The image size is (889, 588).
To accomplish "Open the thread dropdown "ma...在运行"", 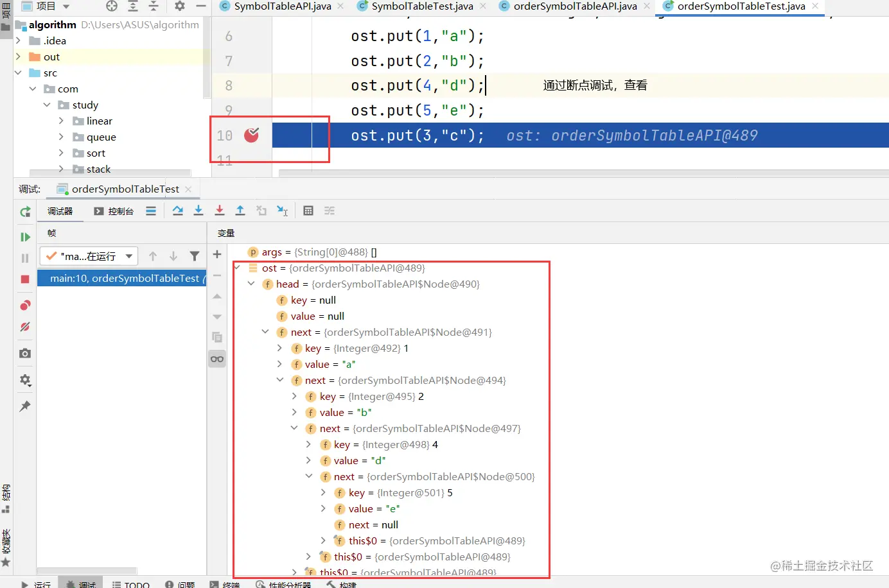I will [x=89, y=256].
